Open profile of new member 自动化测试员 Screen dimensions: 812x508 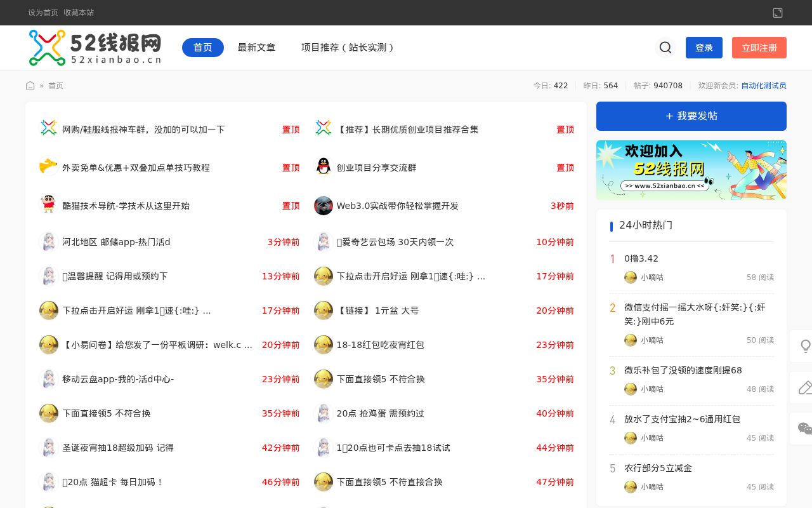(763, 84)
